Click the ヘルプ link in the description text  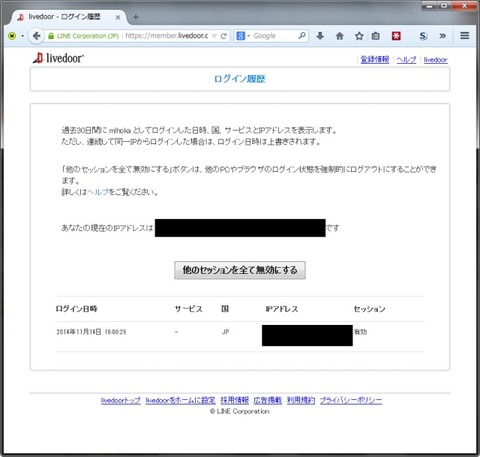(98, 192)
